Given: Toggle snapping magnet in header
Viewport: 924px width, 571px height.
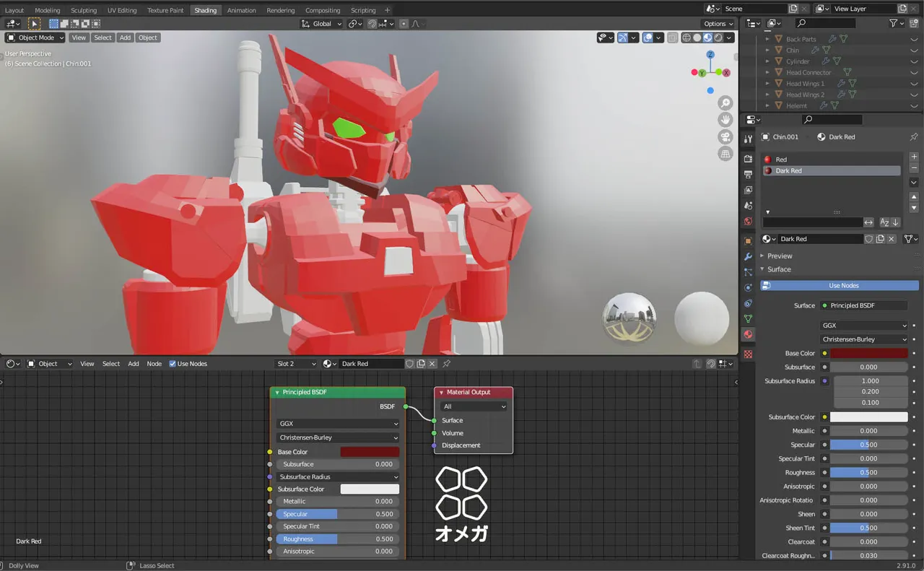Looking at the screenshot, I should coord(372,24).
